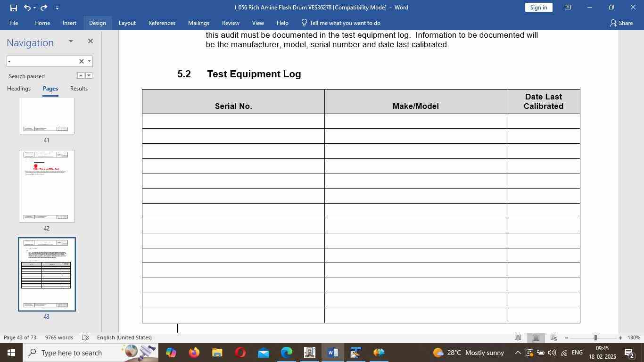Clear the navigation search text
Viewport: 644px width, 362px height.
[81, 61]
